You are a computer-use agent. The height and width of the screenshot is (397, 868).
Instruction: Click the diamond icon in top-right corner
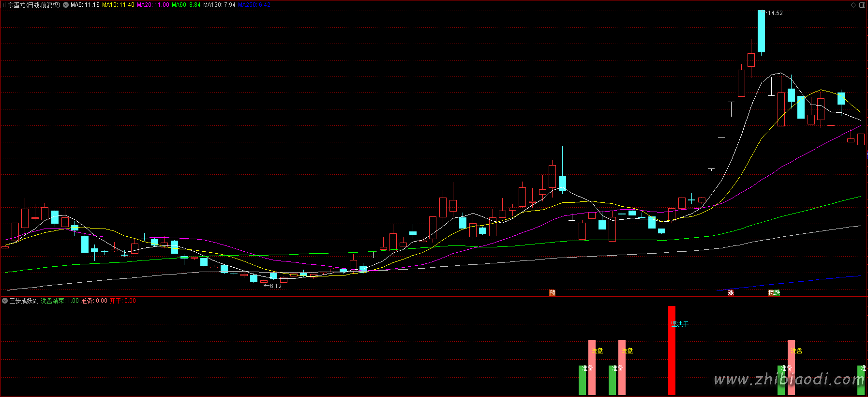pyautogui.click(x=853, y=5)
